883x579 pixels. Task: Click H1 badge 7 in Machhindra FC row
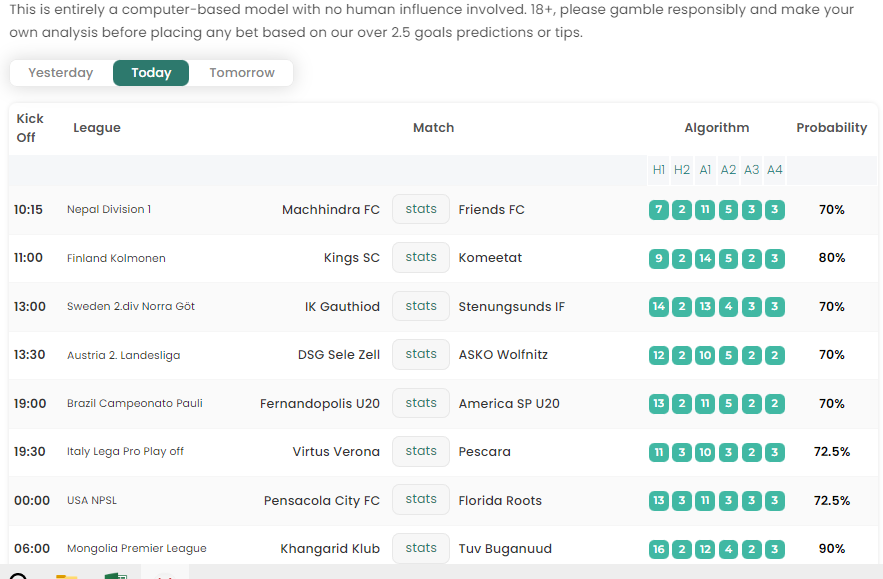click(x=658, y=210)
